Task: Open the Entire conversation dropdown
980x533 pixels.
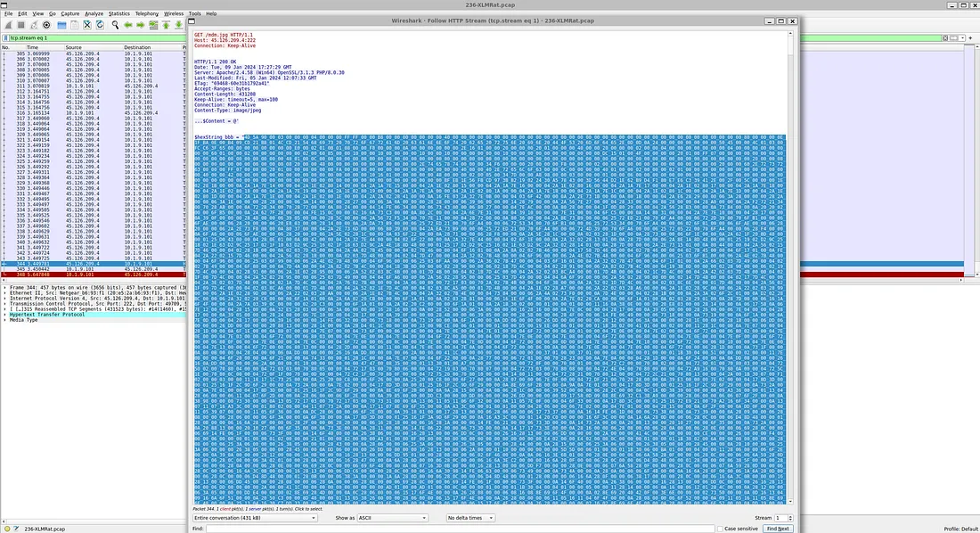Action: click(255, 518)
